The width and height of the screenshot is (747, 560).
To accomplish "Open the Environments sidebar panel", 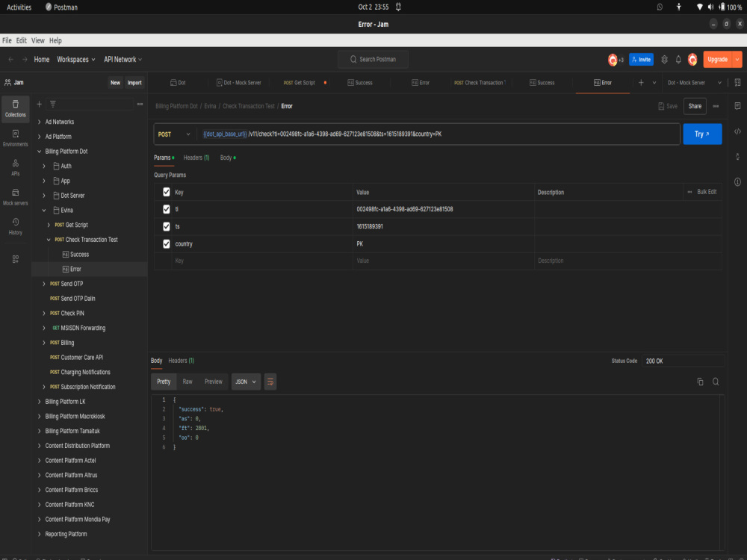I will point(15,138).
